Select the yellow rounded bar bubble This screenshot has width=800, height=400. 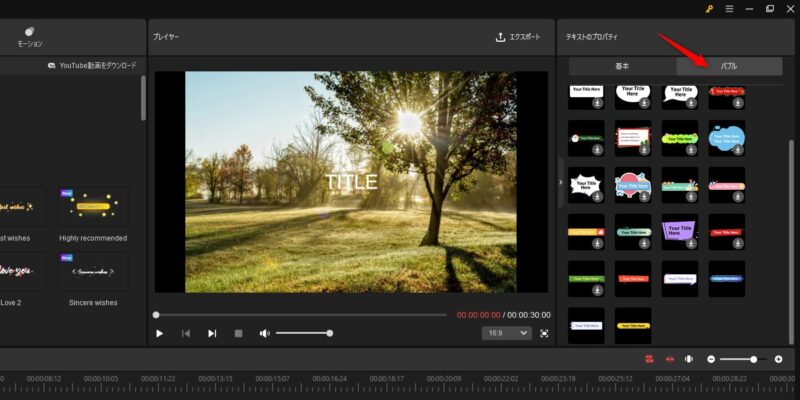pyautogui.click(x=633, y=326)
